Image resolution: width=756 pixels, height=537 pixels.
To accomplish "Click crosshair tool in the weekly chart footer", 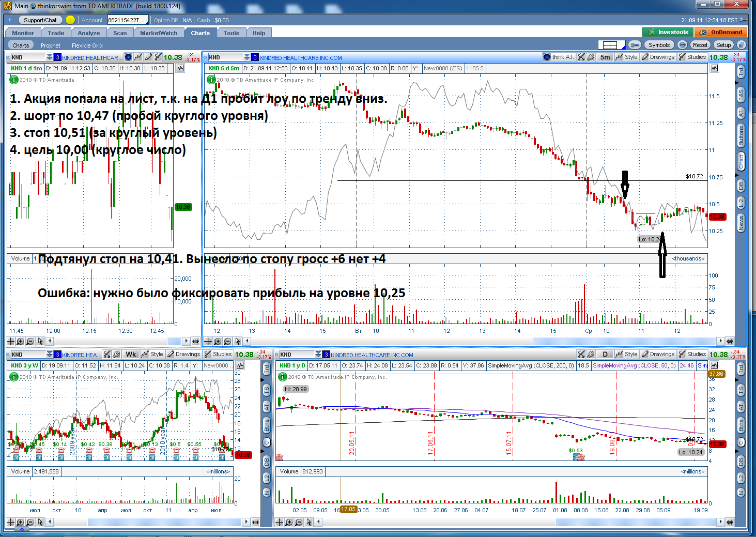I will [x=10, y=522].
